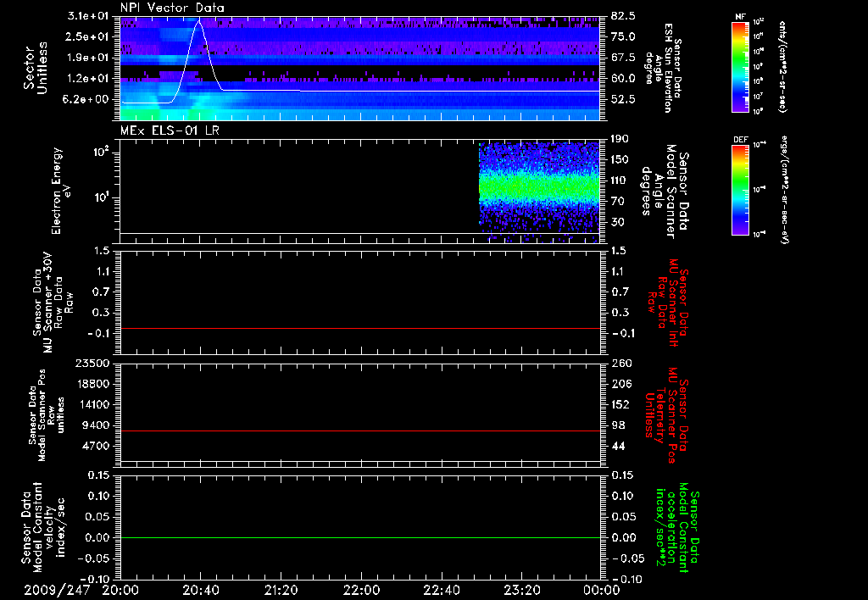This screenshot has height=600, width=868.
Task: Click the "NF" label above the color bar
Action: (740, 17)
